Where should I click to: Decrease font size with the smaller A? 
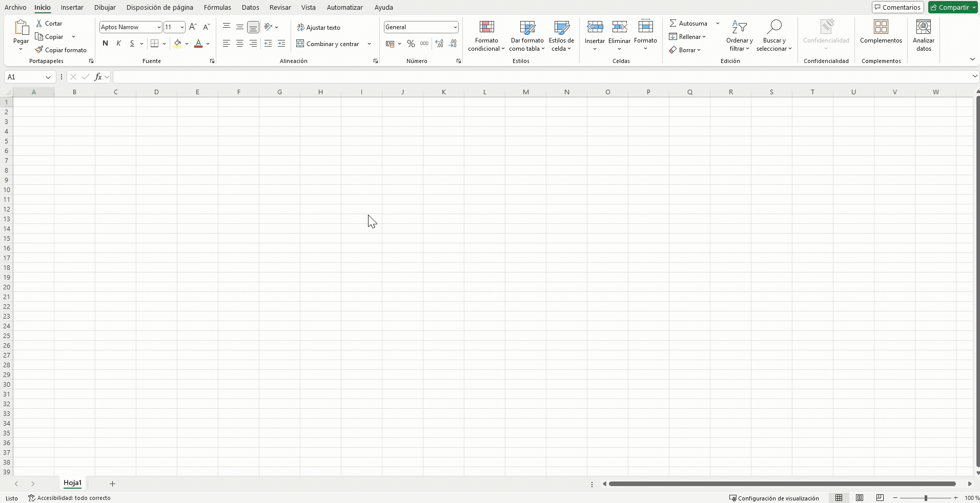(x=206, y=27)
